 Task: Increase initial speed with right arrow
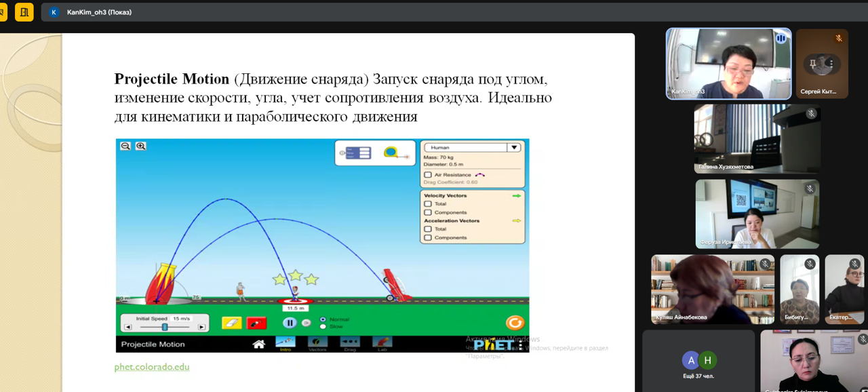click(201, 327)
